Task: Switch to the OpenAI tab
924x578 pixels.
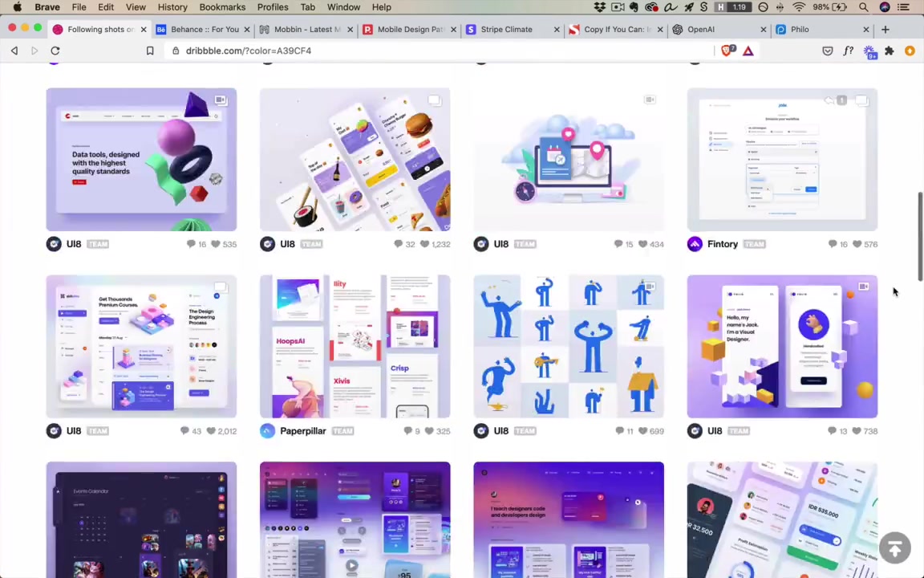Action: 719,30
